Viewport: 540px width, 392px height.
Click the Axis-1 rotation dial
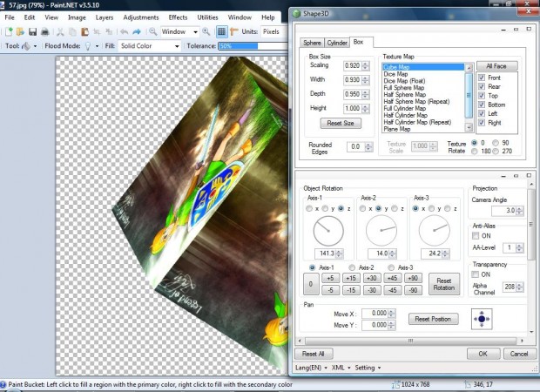point(328,231)
